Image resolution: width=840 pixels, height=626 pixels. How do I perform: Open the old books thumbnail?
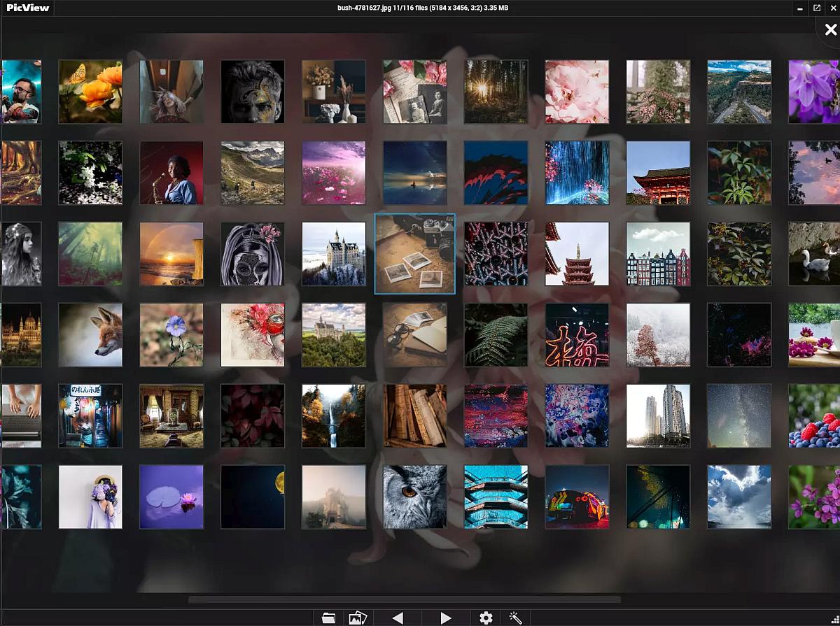pyautogui.click(x=415, y=416)
